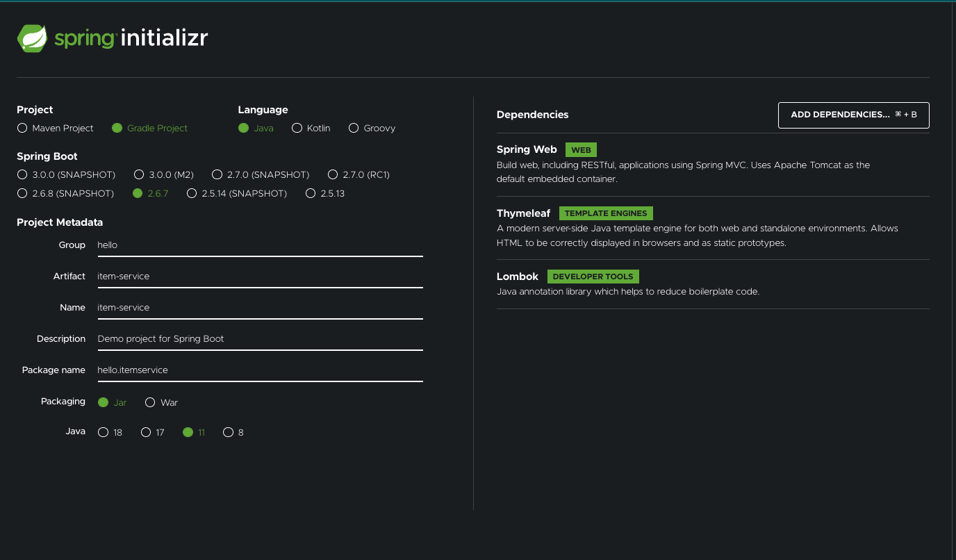The image size is (956, 560).
Task: Edit the Description field
Action: pos(260,339)
